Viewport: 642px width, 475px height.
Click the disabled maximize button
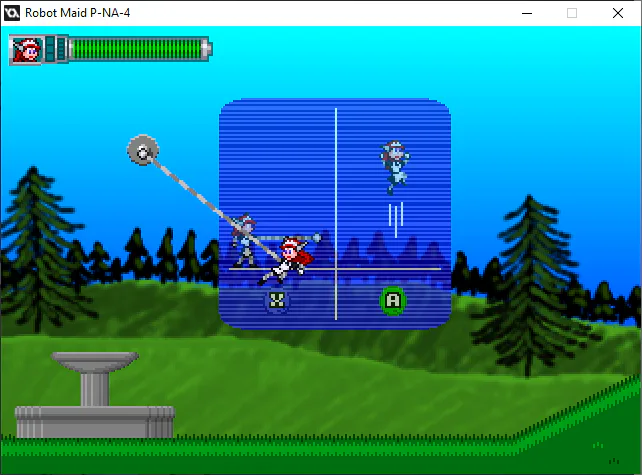[x=572, y=13]
